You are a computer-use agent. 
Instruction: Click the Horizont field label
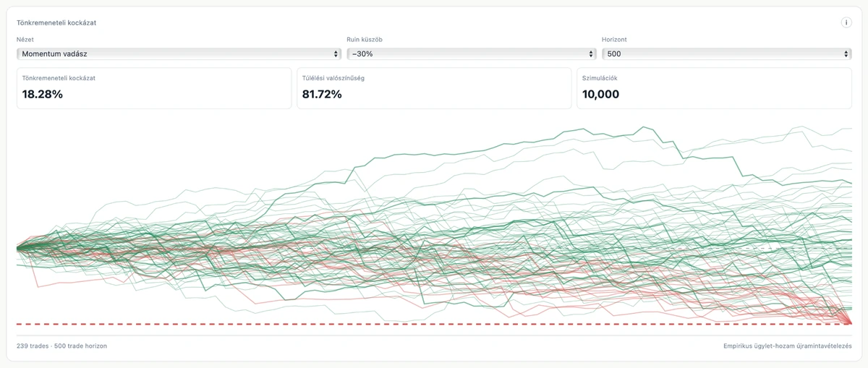tap(616, 40)
